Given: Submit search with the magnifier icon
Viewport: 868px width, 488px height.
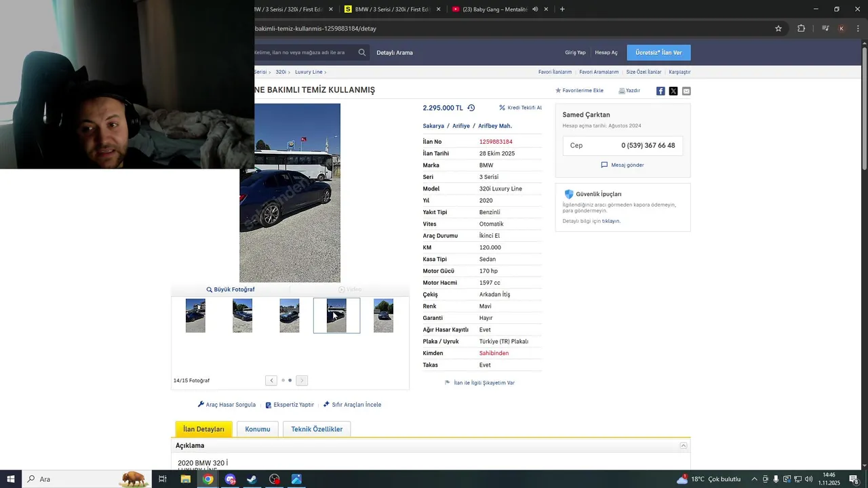Looking at the screenshot, I should (362, 52).
